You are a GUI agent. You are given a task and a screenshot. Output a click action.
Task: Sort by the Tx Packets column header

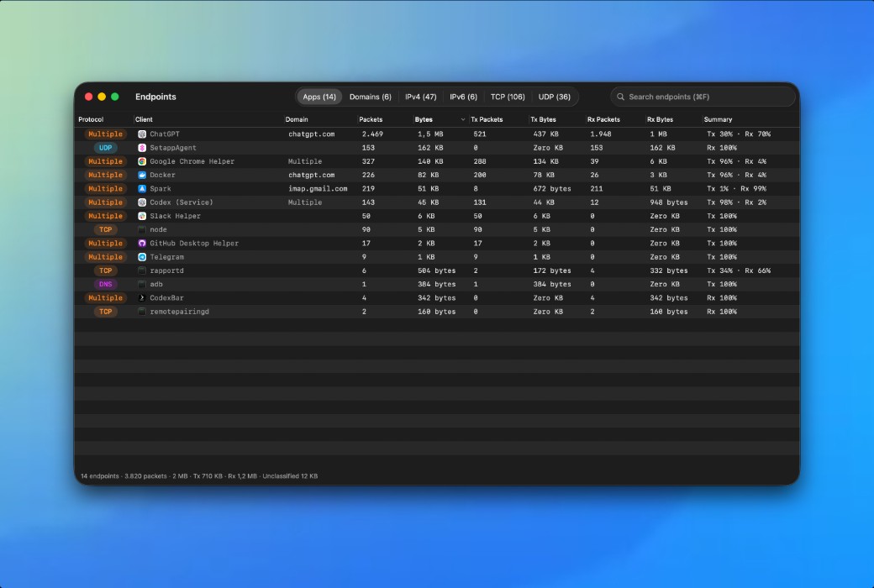[487, 120]
